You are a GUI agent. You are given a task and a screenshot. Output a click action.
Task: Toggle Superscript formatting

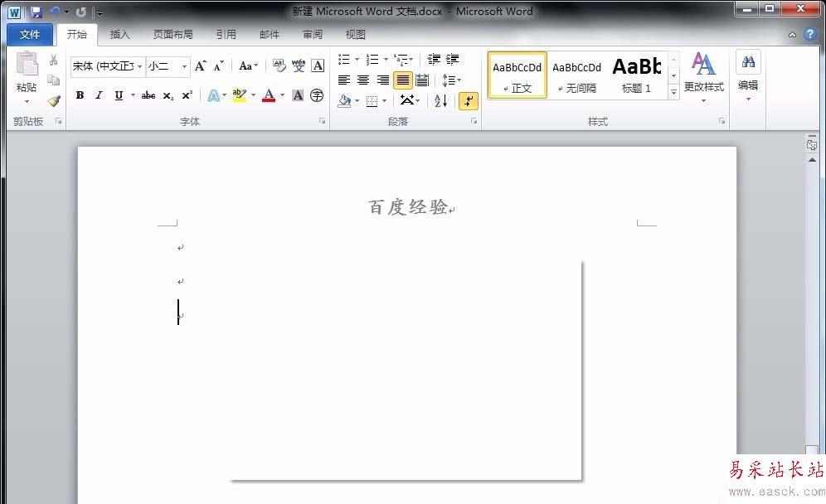187,95
